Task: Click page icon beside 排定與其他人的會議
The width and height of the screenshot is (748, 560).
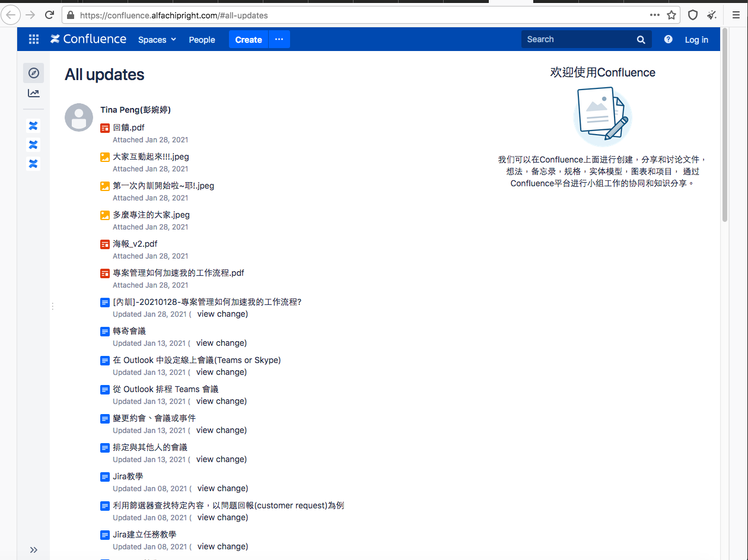Action: point(105,447)
